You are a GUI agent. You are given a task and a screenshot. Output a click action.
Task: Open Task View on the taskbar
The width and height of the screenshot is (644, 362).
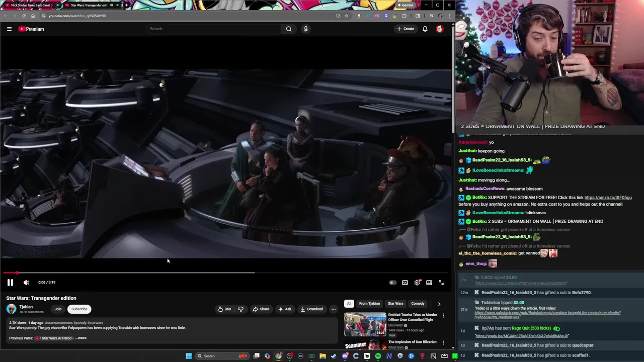tap(257, 356)
